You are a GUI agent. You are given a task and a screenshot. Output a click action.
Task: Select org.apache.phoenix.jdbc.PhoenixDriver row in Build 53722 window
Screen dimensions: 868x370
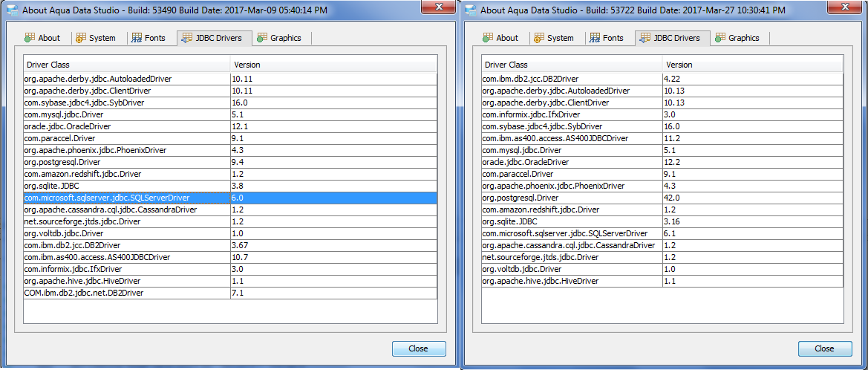(662, 186)
